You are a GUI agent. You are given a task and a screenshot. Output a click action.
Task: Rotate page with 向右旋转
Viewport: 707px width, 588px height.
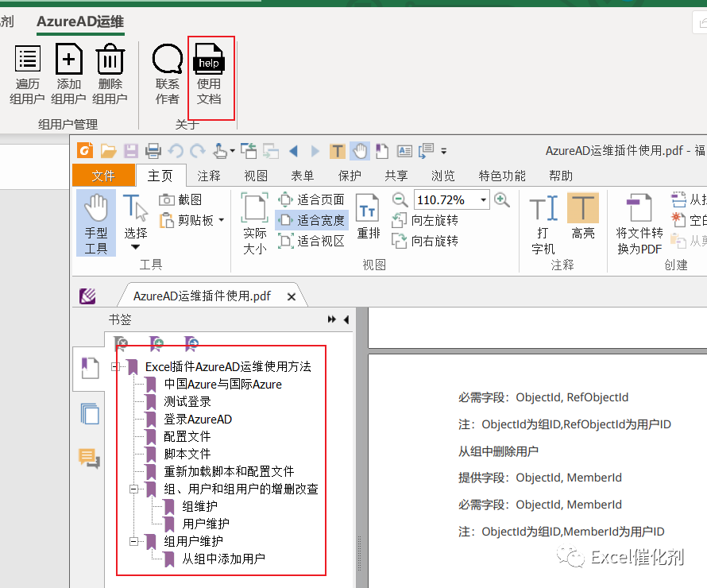point(425,242)
